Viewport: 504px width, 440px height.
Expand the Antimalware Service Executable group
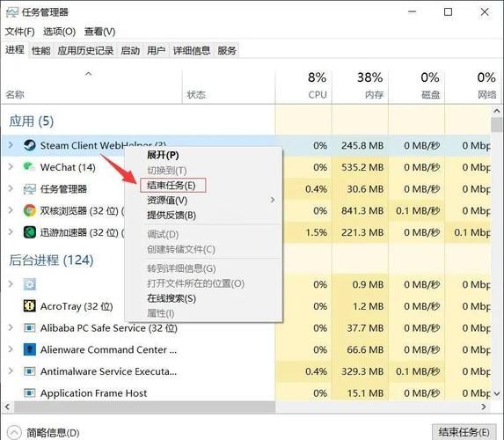11,371
